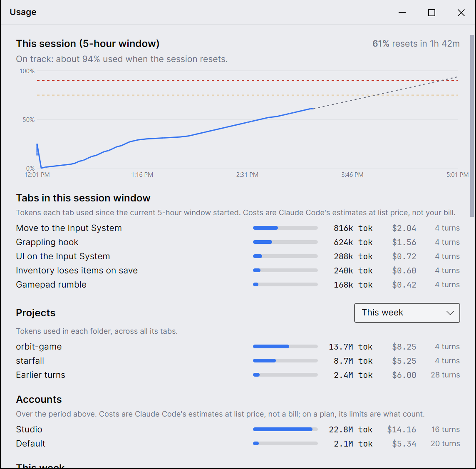
Task: Click the "20 turns" Default count
Action: coord(445,444)
